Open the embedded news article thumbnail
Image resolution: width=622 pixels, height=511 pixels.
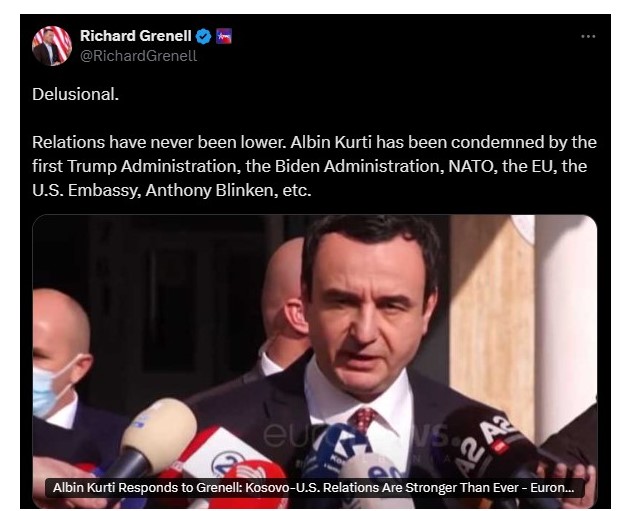pyautogui.click(x=315, y=361)
